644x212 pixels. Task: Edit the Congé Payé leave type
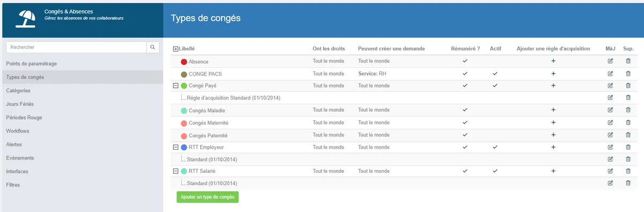[x=610, y=85]
